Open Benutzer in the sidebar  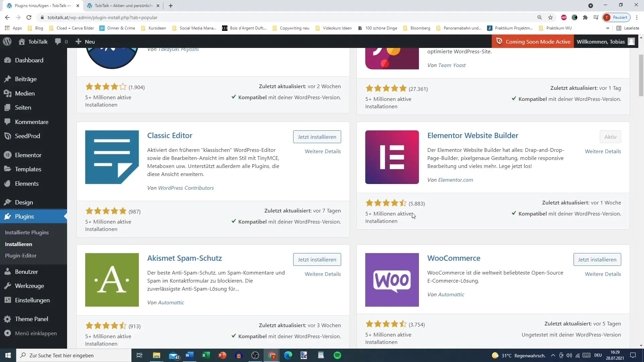[x=26, y=272]
